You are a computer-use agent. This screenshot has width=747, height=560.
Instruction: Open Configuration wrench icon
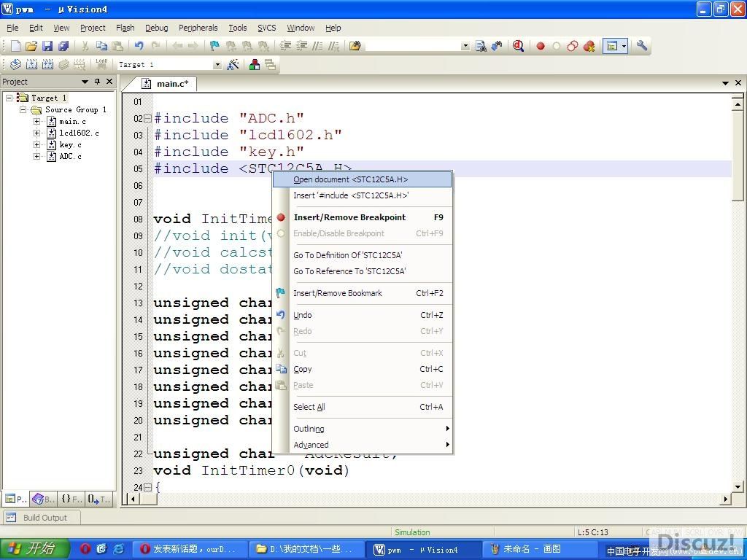642,46
